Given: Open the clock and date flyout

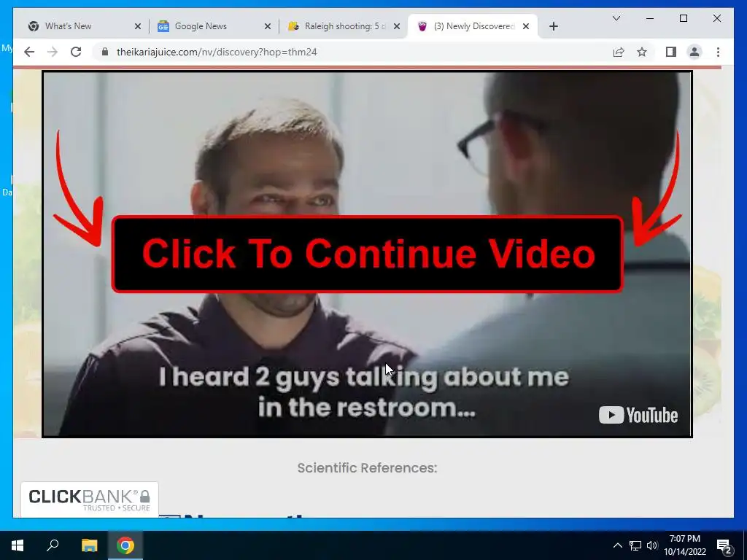Looking at the screenshot, I should point(684,545).
